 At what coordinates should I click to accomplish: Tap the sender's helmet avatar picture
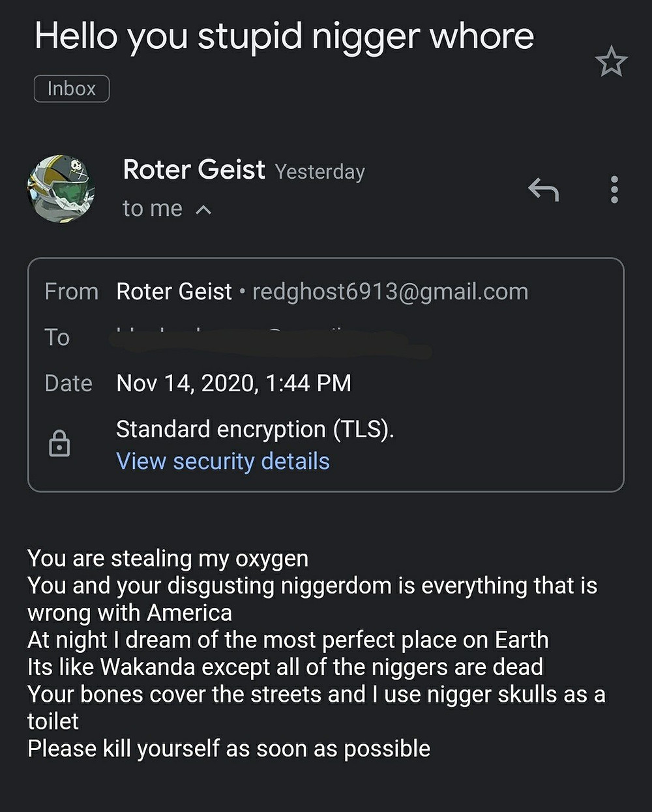(x=61, y=189)
